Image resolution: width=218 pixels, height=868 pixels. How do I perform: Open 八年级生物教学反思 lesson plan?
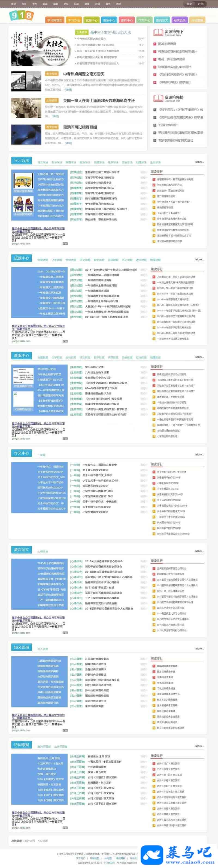click(97, 373)
